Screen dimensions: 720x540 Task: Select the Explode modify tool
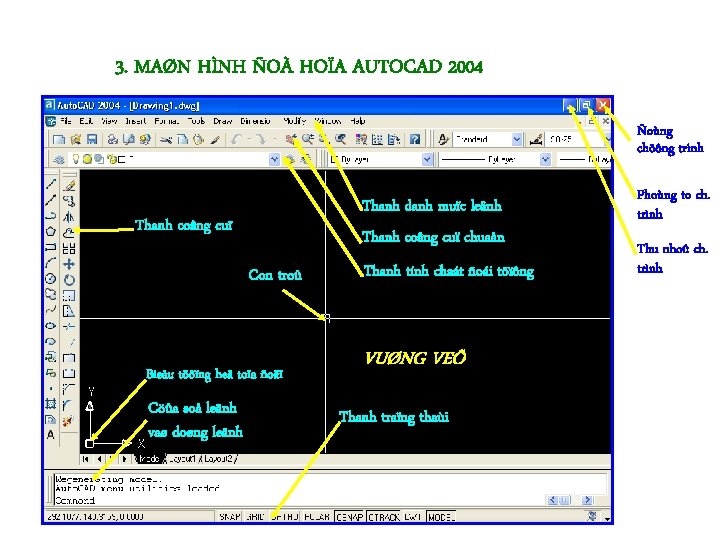tap(68, 420)
